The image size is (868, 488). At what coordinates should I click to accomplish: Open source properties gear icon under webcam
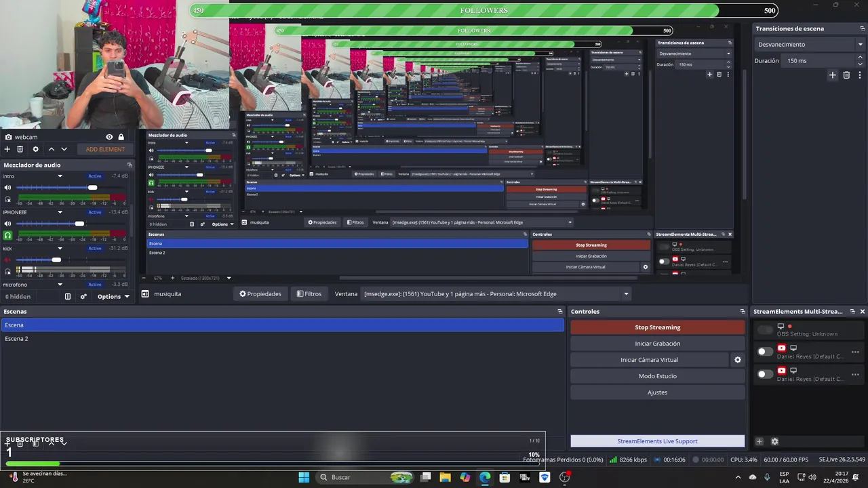point(36,149)
